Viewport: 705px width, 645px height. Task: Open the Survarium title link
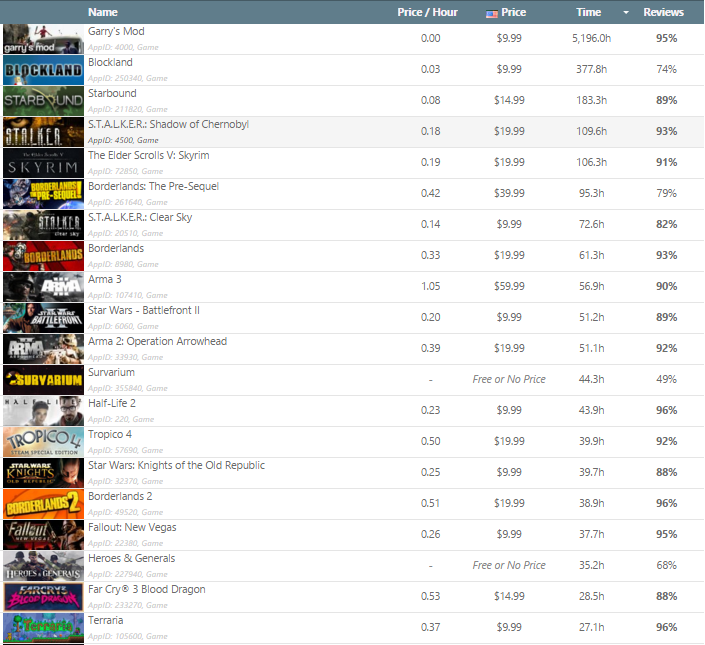click(x=111, y=373)
